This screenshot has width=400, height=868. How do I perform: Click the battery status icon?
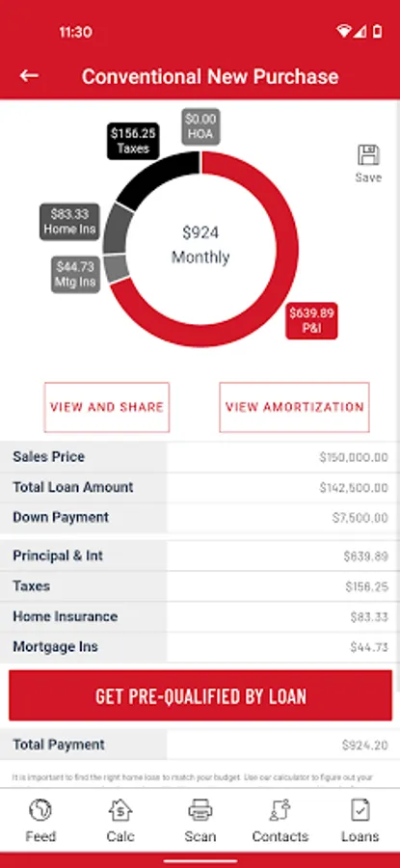(377, 32)
